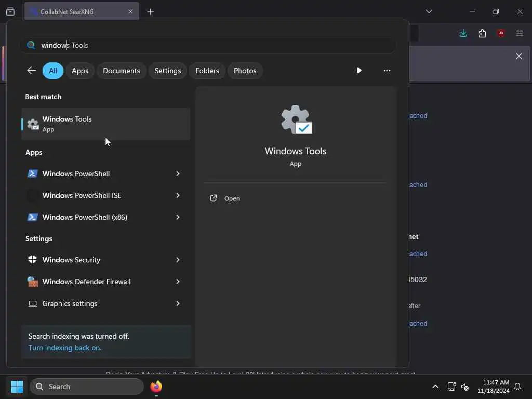532x399 pixels.
Task: Click the network status tray icon
Action: click(x=451, y=387)
